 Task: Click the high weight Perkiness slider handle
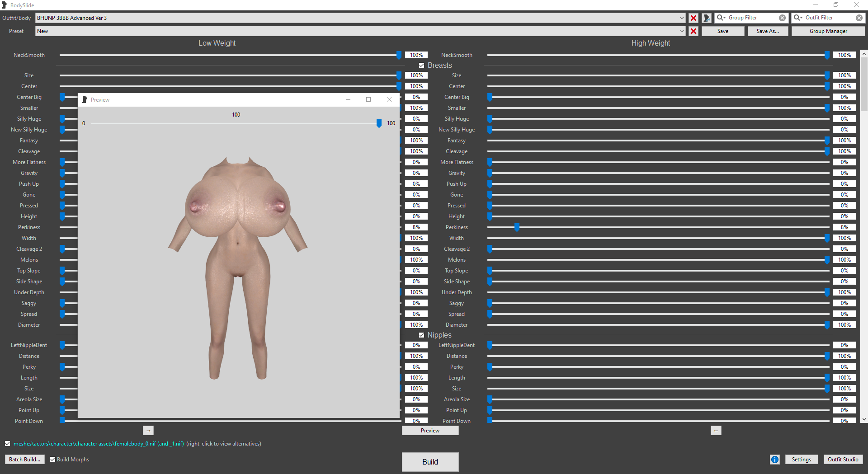517,227
